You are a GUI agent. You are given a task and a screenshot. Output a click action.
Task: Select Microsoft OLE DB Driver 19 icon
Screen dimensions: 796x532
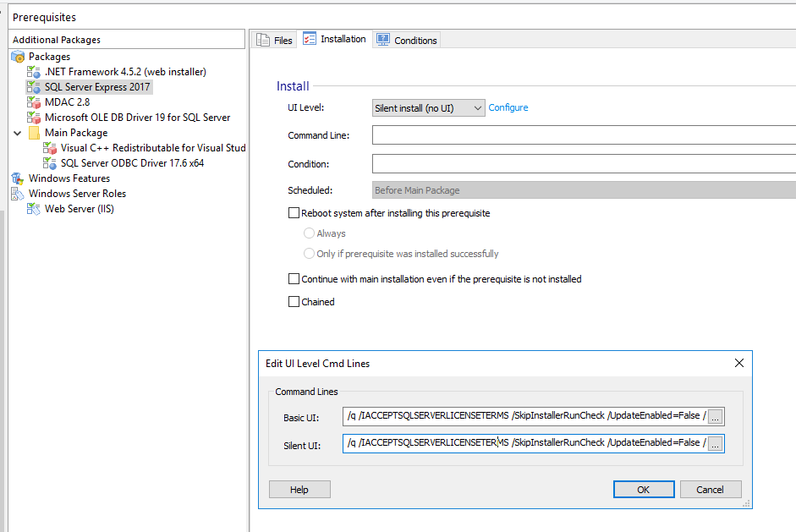(x=34, y=118)
